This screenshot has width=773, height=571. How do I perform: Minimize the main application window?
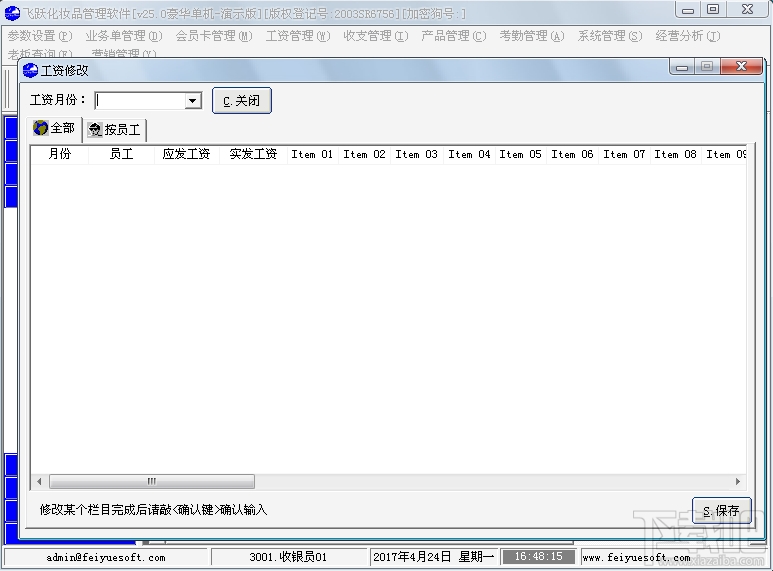click(x=688, y=9)
